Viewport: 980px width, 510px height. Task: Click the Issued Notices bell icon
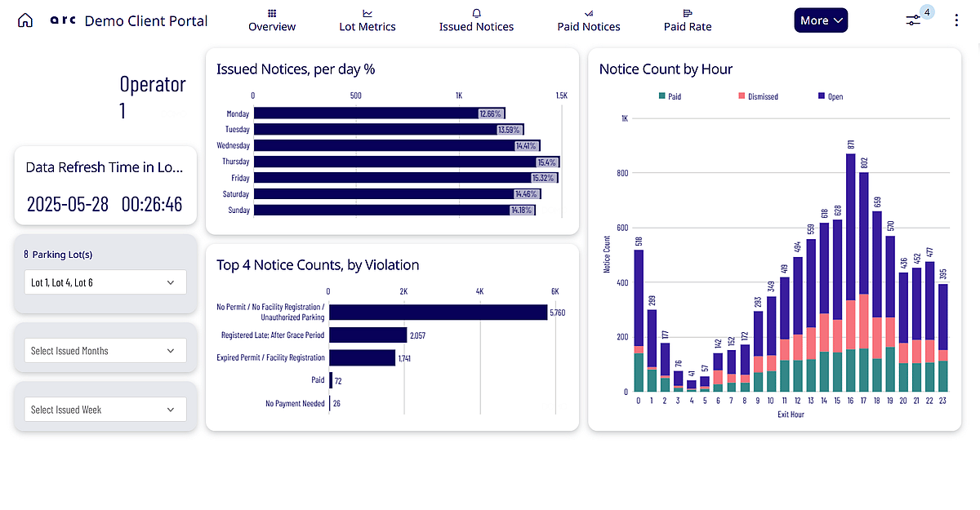(476, 13)
